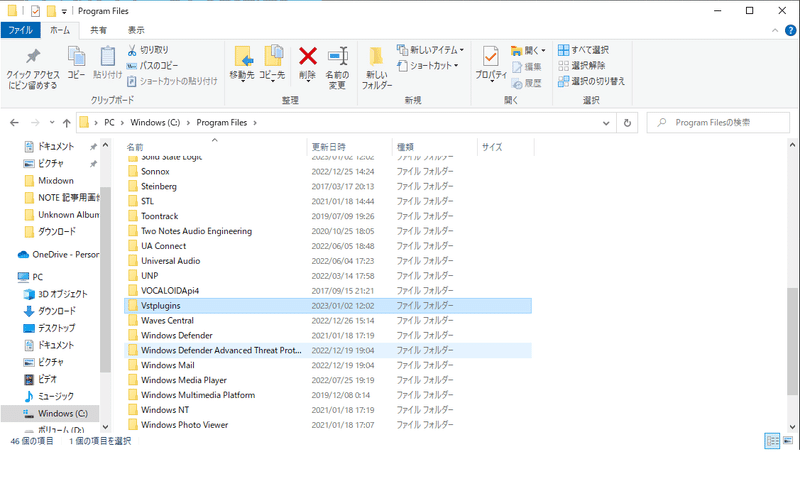Switch to large icons view layout icon
800x478 pixels.
[788, 440]
